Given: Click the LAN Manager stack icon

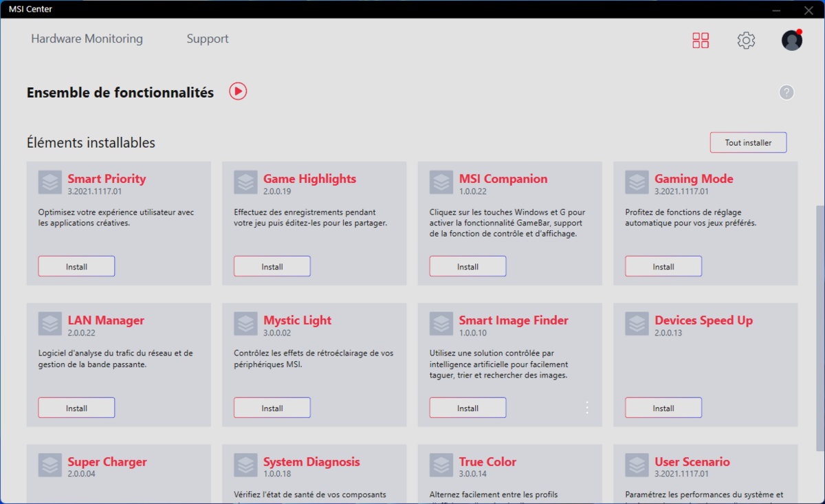Looking at the screenshot, I should click(x=49, y=324).
